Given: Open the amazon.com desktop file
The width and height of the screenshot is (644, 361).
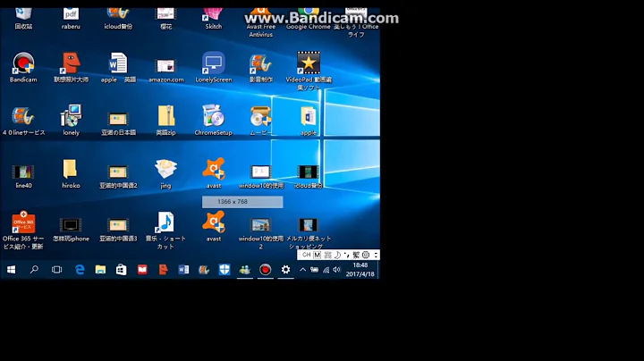Looking at the screenshot, I should click(x=165, y=65).
